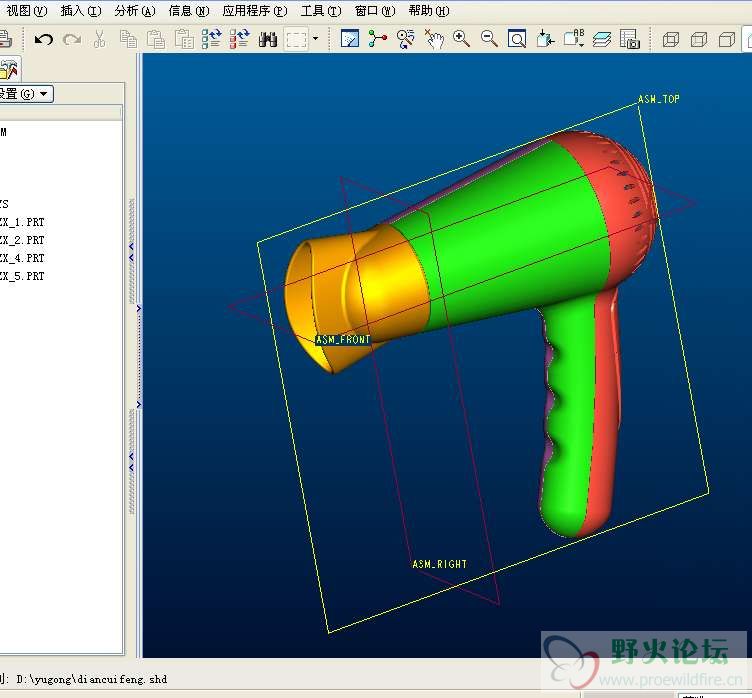This screenshot has height=698, width=752.
Task: Select the X_5.PRT tree item
Action: [x=22, y=276]
